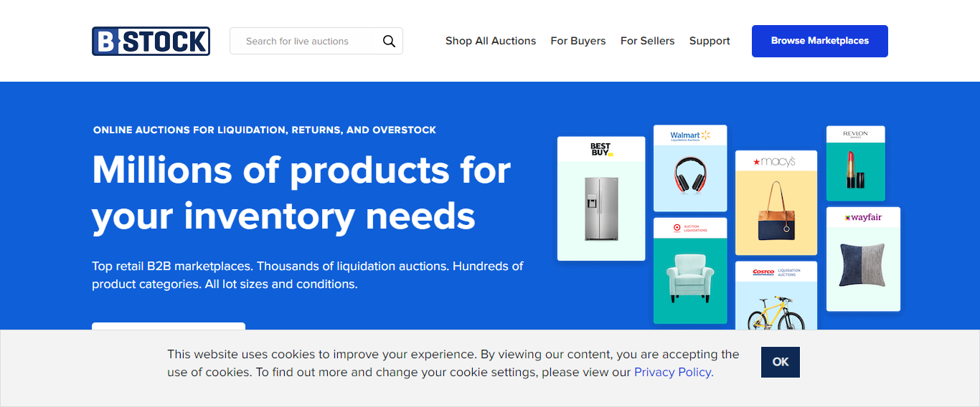
Task: Accept cookies with the OK button
Action: click(x=780, y=362)
